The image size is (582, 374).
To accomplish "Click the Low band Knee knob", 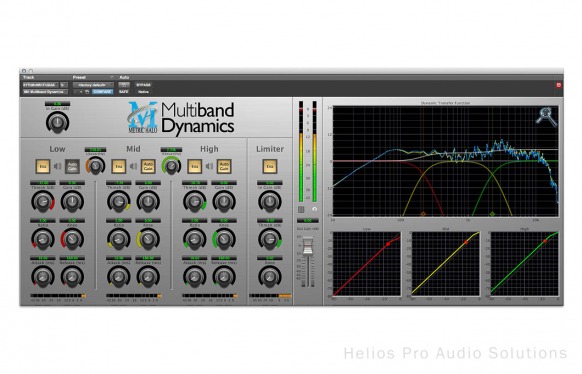I will [72, 239].
